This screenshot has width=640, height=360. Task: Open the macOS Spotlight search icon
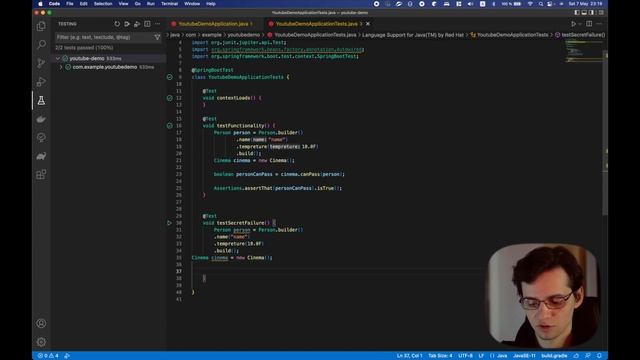coord(541,4)
